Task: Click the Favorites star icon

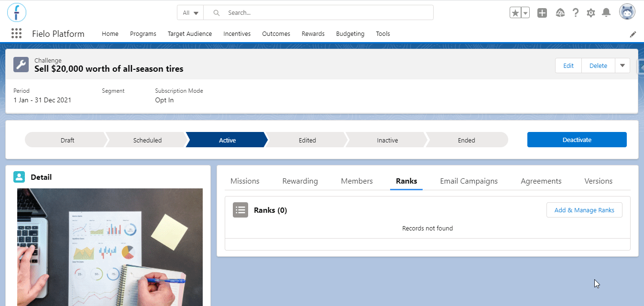Action: pyautogui.click(x=515, y=13)
